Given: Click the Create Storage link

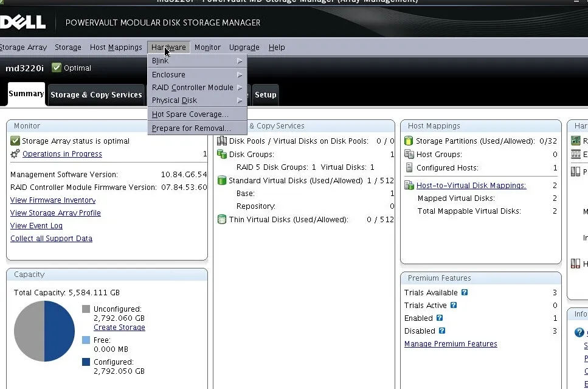Looking at the screenshot, I should [x=119, y=328].
